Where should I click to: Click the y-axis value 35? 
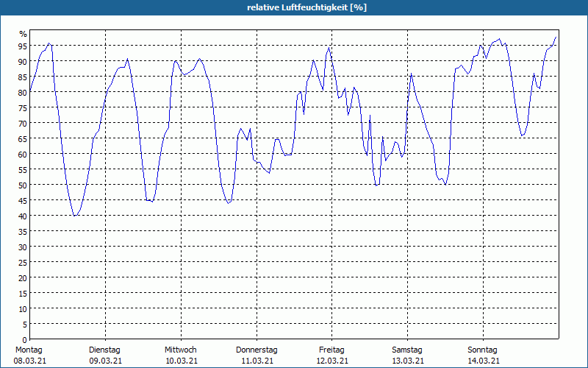click(x=23, y=231)
